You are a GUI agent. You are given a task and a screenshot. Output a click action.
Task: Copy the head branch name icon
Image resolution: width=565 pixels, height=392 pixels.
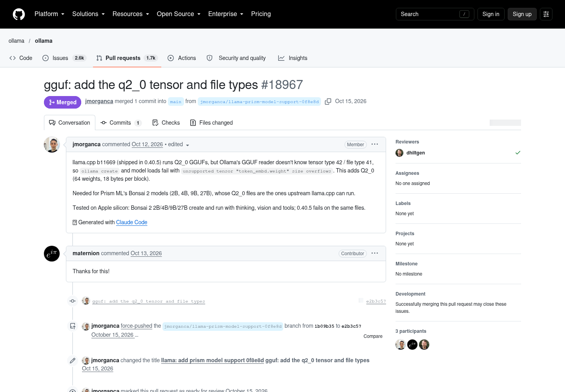coord(328,102)
